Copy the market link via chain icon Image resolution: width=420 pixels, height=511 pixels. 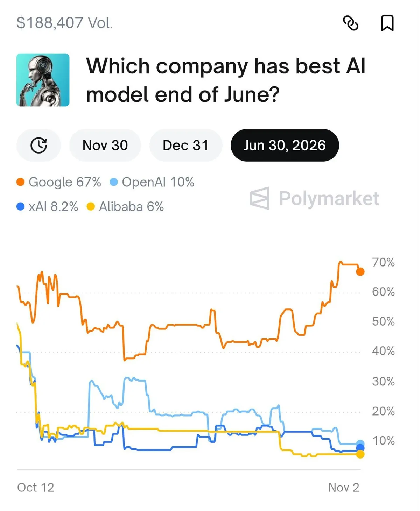click(x=350, y=23)
